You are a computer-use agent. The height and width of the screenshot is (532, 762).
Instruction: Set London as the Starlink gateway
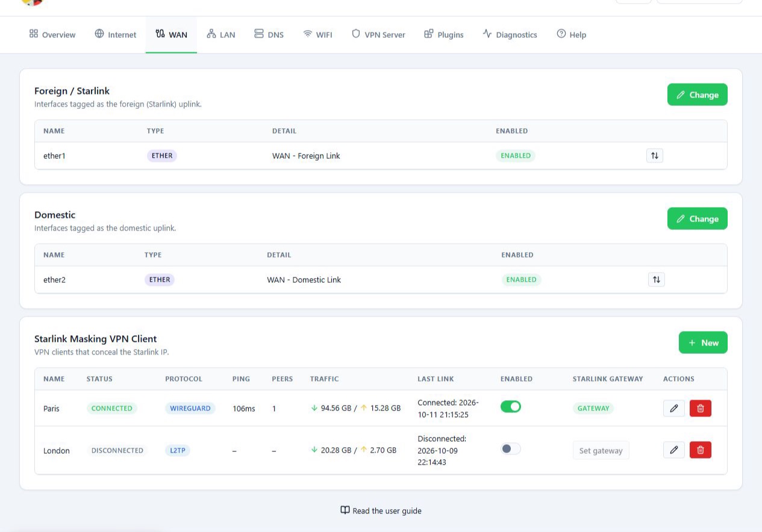601,450
